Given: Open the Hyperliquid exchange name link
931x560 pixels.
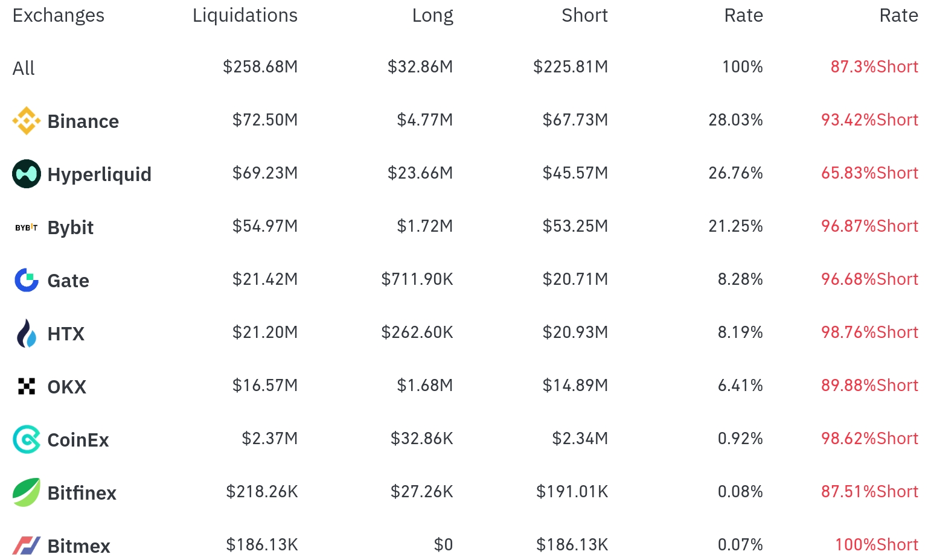Looking at the screenshot, I should click(x=100, y=174).
